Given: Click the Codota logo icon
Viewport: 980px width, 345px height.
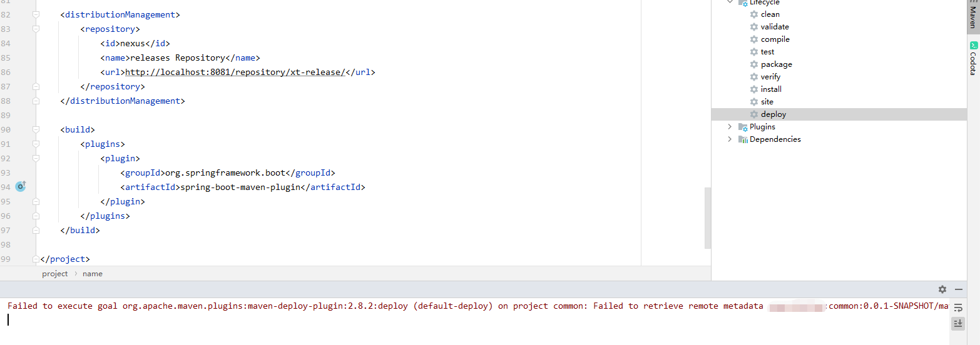Looking at the screenshot, I should pos(973,45).
